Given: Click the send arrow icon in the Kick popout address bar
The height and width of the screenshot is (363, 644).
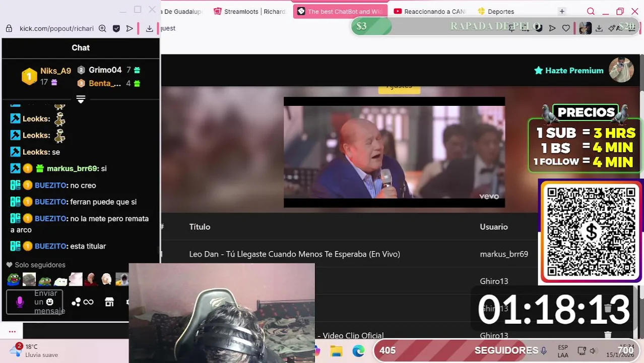Looking at the screenshot, I should [130, 29].
